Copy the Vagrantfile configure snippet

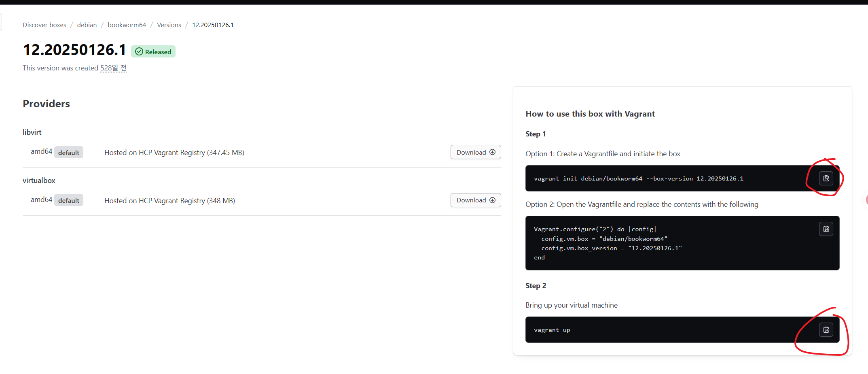826,229
